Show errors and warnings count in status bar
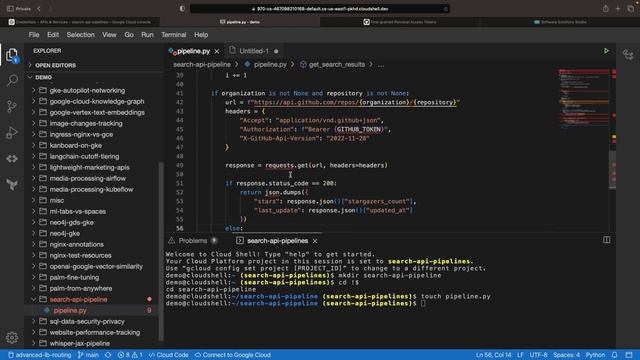640x360 pixels. click(130, 355)
